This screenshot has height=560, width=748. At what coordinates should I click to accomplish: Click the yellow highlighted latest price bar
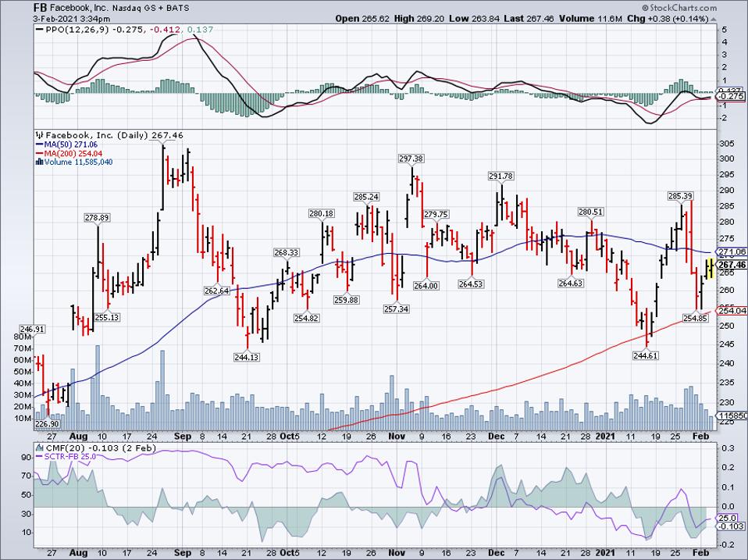pyautogui.click(x=711, y=268)
